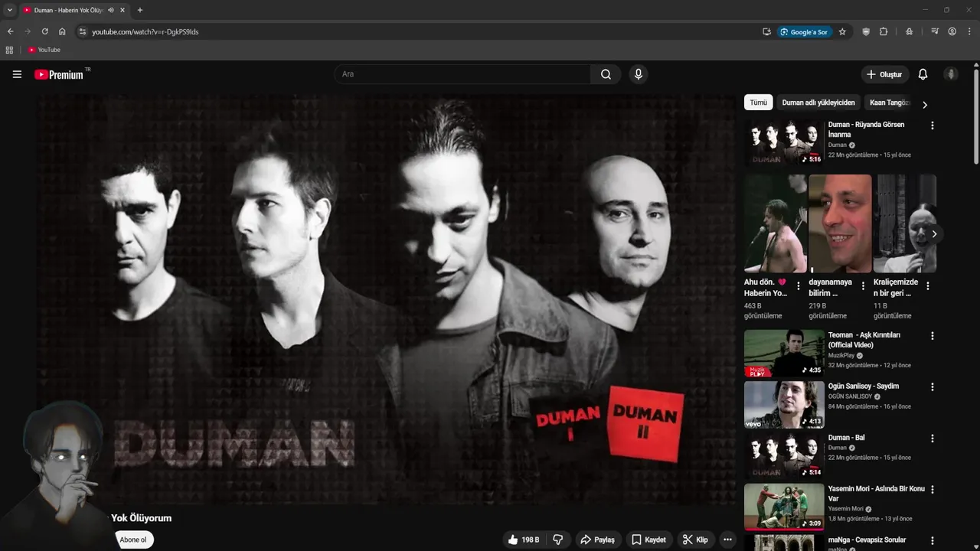The height and width of the screenshot is (551, 980).
Task: Open the YouTube hamburger guide menu
Action: click(17, 74)
